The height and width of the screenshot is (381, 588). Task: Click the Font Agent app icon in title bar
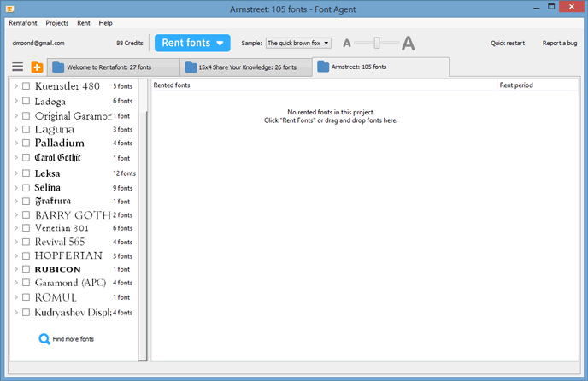tap(10, 9)
